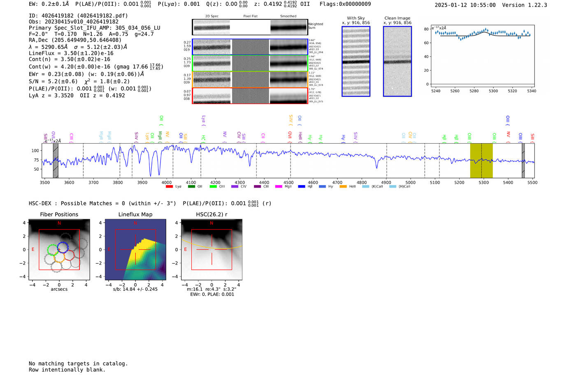Viewport: 576px width, 392px height.
Task: Click the Lyα red legend swatch
Action: [169, 187]
